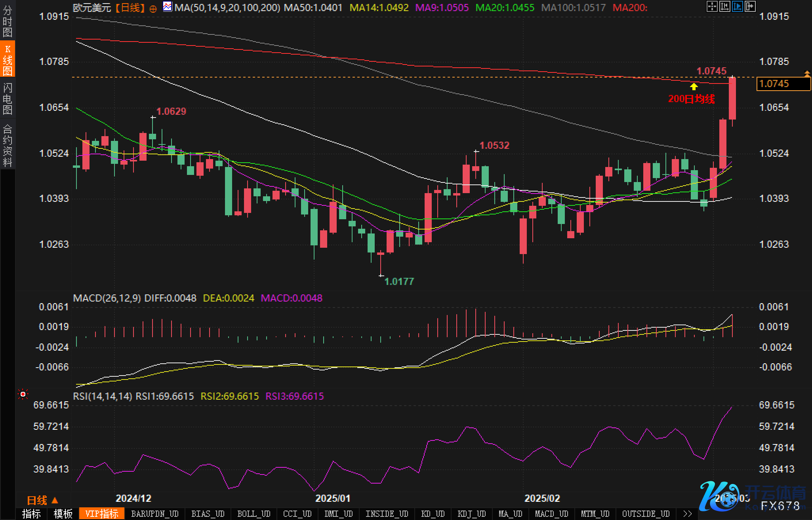Click the shift-chart-right arrow icon
812x520 pixels.
pos(750,6)
